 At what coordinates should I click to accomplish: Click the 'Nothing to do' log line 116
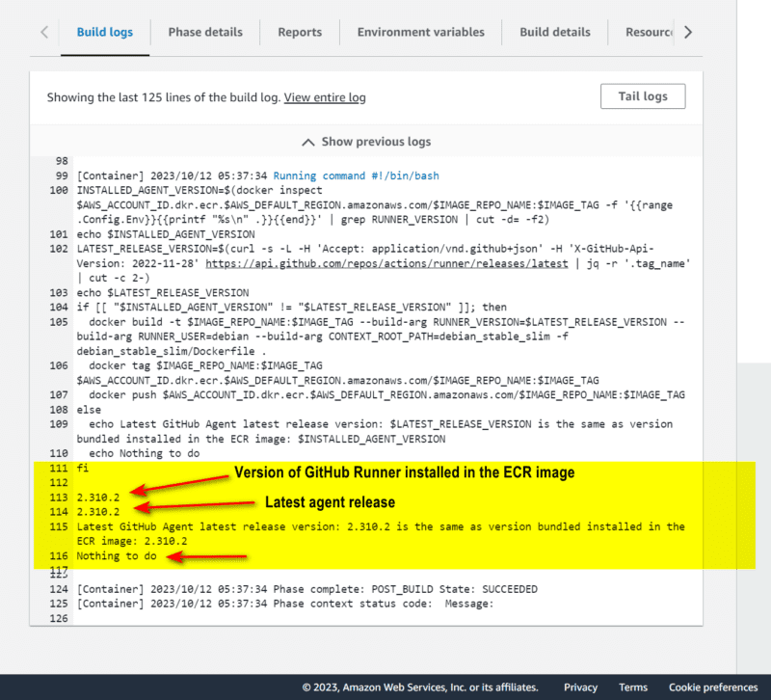(x=120, y=556)
